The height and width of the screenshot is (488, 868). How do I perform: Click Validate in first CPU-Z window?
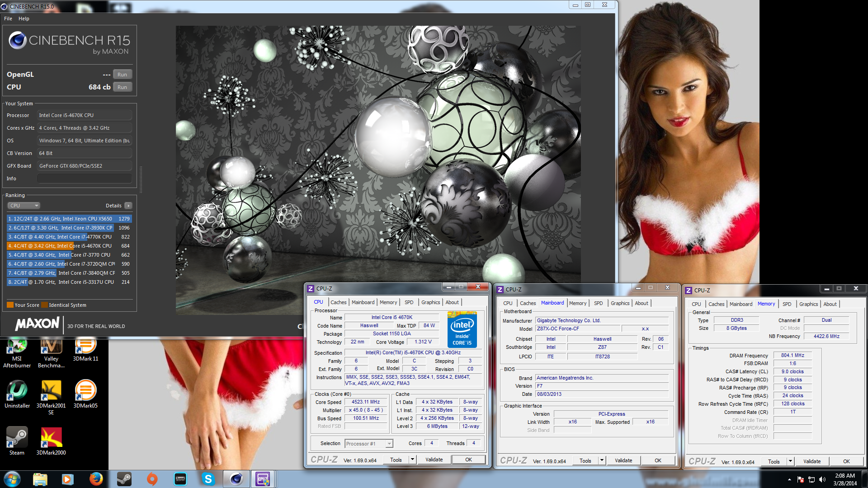434,460
